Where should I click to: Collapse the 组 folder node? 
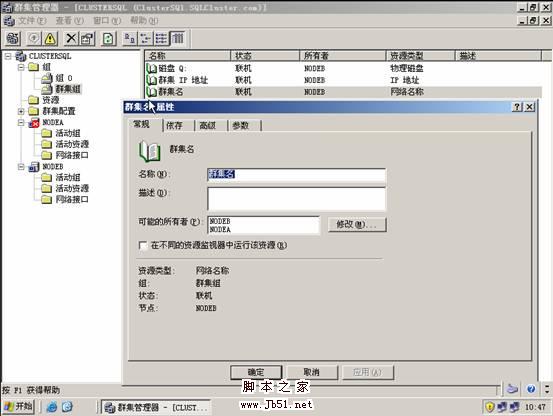pos(21,67)
